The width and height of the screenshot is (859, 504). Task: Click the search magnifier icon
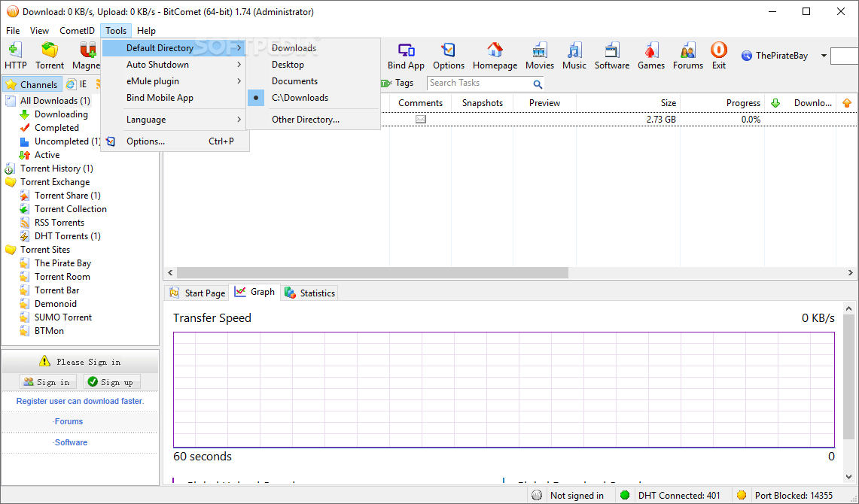click(x=538, y=83)
